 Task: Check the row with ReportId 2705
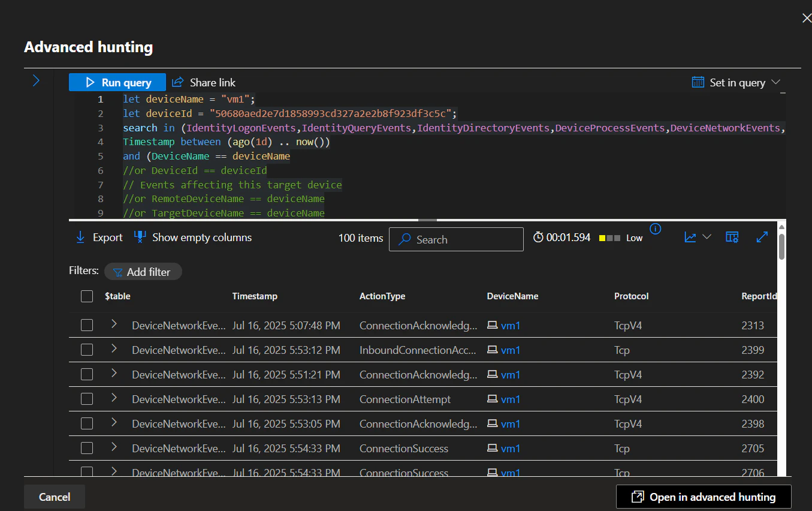coord(87,448)
